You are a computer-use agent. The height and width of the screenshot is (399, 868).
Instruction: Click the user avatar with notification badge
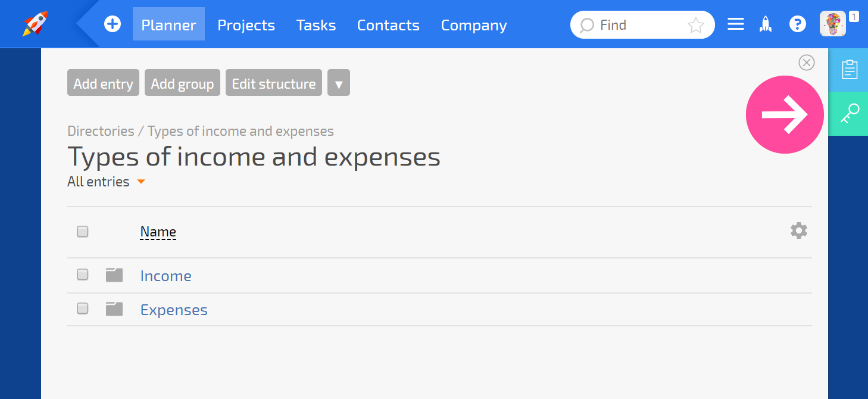pos(833,24)
